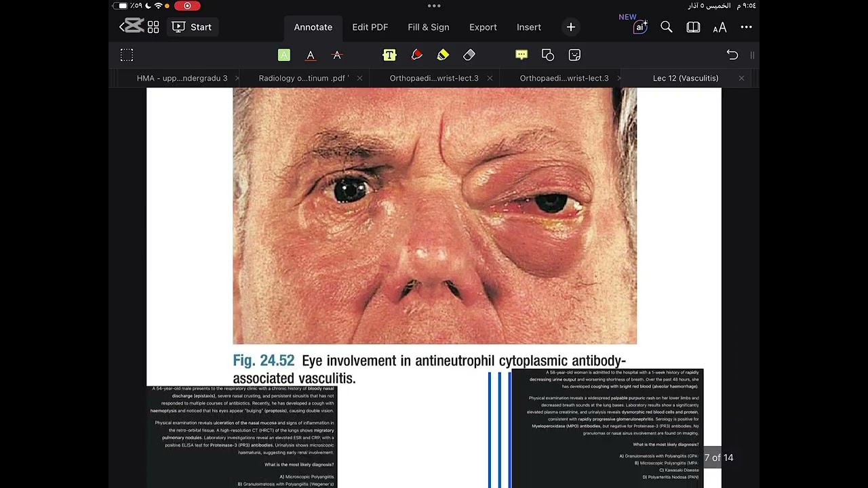Select the Lec 12 (Vasculitis) tab
Screen dimensions: 868x488
point(686,78)
